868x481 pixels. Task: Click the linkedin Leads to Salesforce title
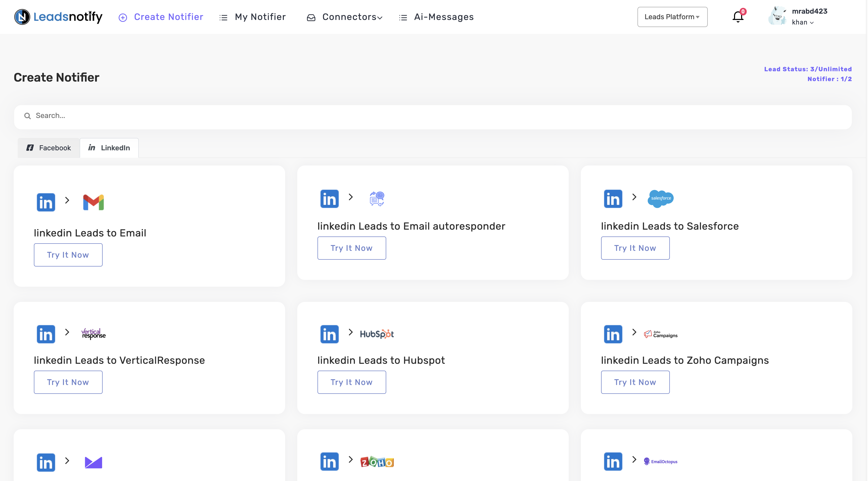[670, 226]
